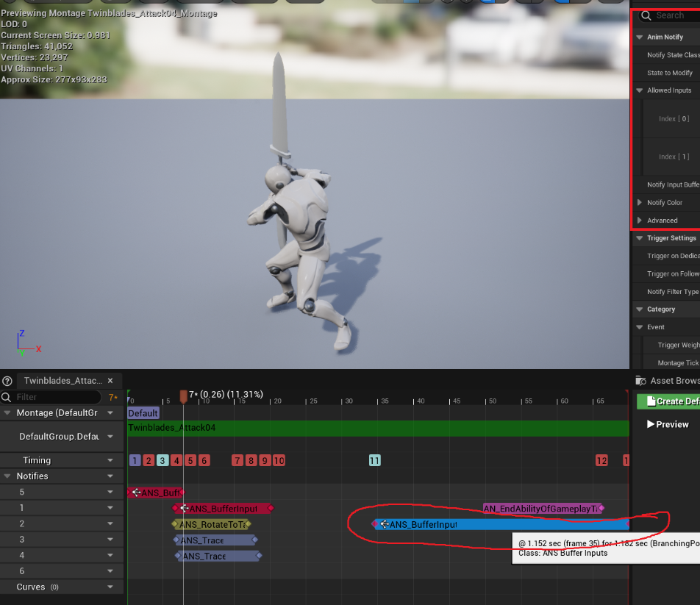Click the Create Default asset button
This screenshot has width=700, height=605.
click(x=668, y=401)
